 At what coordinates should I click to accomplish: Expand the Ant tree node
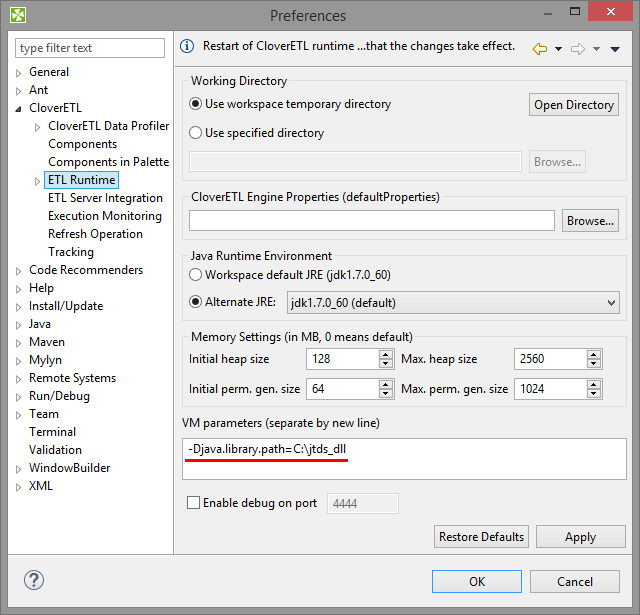pos(18,91)
